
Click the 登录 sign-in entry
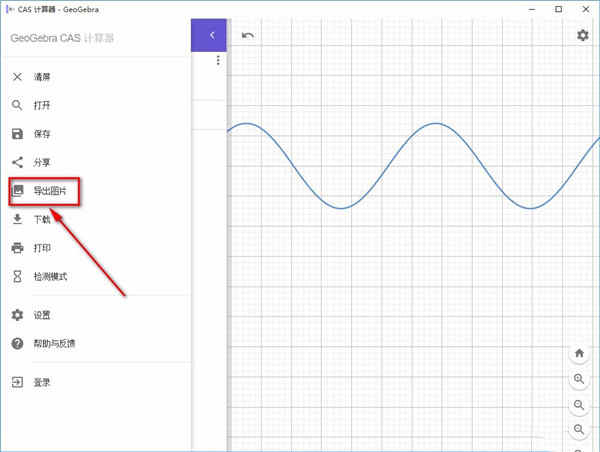96,382
